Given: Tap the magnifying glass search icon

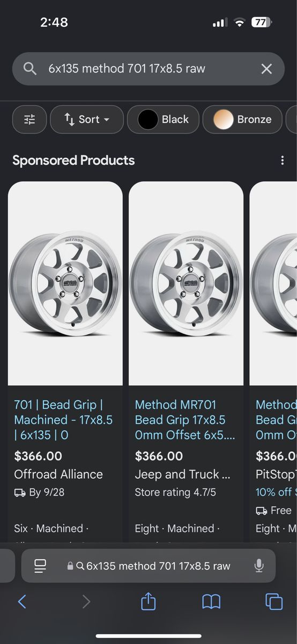Looking at the screenshot, I should [x=30, y=69].
